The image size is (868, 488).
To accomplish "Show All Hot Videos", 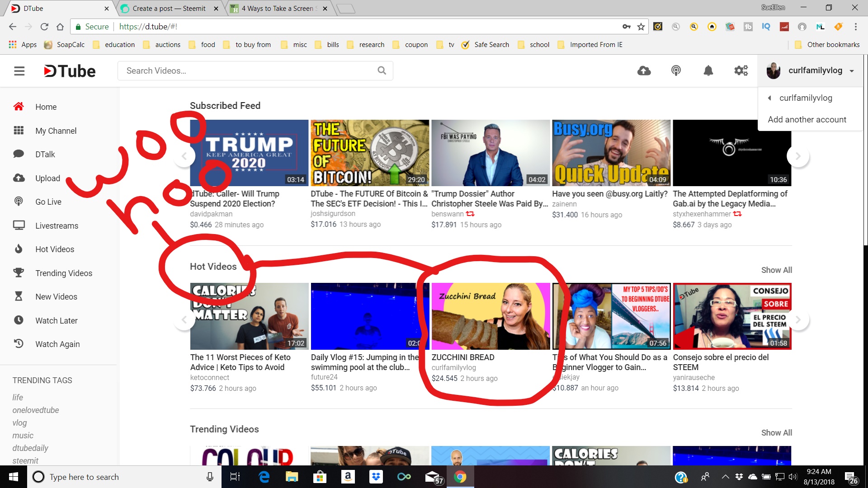I will pyautogui.click(x=776, y=270).
